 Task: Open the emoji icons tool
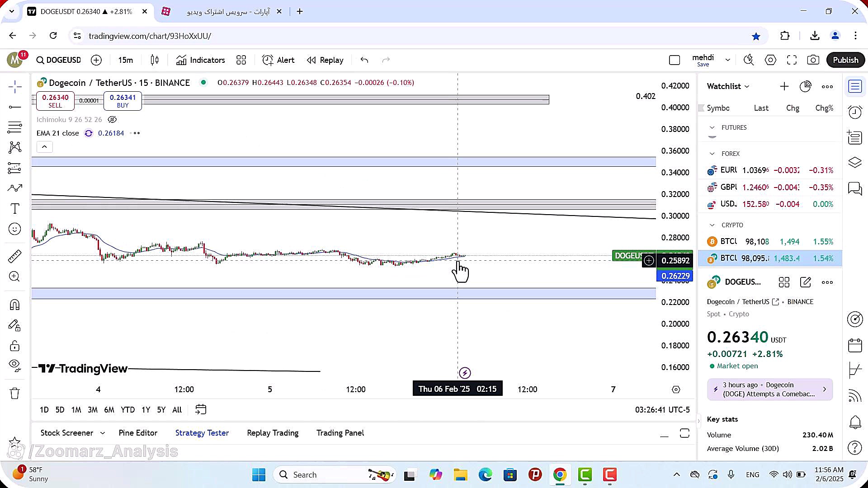tap(14, 229)
